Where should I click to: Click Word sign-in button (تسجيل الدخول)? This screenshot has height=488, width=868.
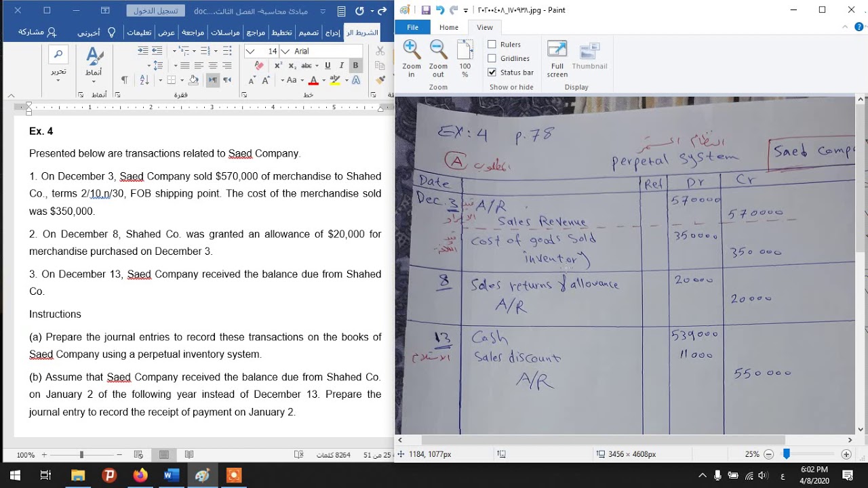tap(155, 11)
